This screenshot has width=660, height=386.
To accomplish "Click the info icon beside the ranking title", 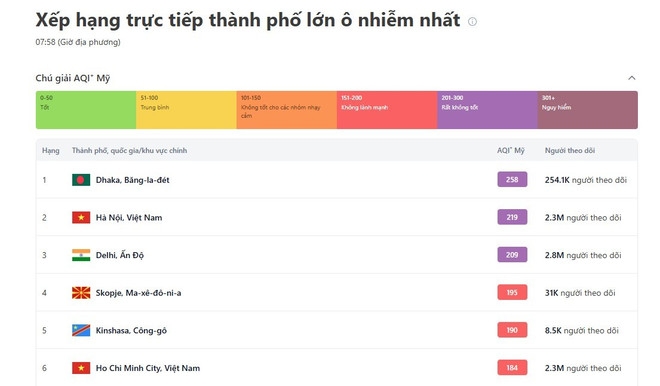I will pos(472,21).
